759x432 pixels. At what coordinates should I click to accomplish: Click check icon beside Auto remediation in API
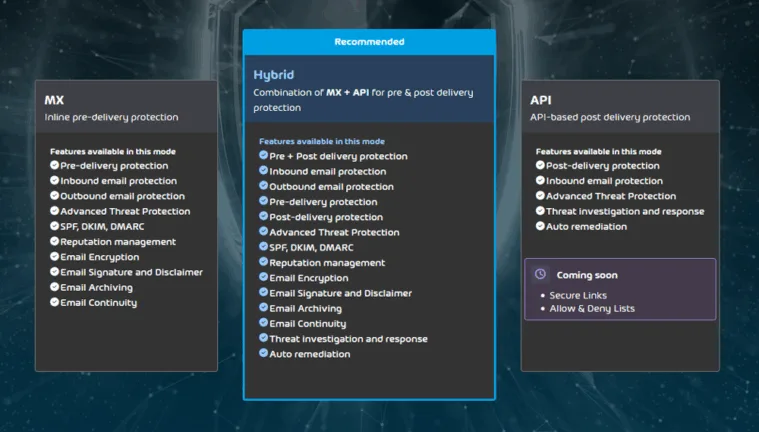click(x=541, y=226)
